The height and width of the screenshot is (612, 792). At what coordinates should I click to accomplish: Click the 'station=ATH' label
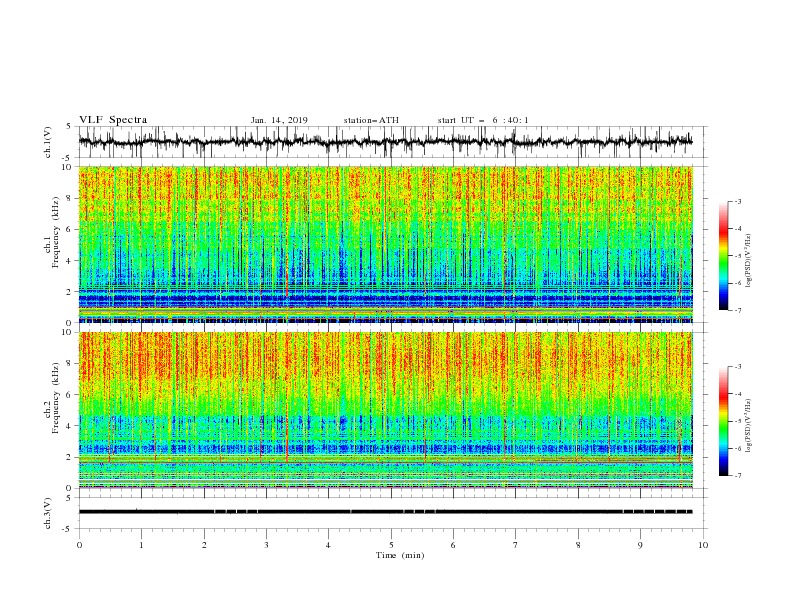[371, 120]
